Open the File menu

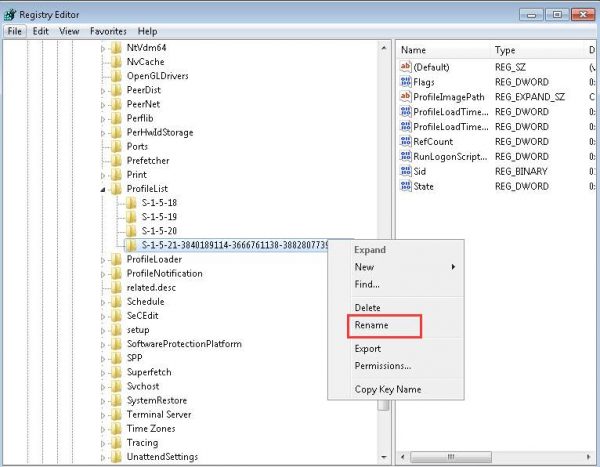[15, 31]
